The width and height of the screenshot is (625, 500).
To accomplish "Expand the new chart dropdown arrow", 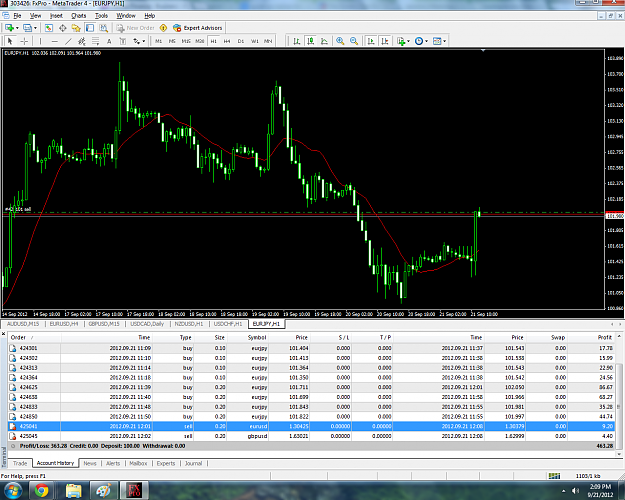I will coord(17,28).
